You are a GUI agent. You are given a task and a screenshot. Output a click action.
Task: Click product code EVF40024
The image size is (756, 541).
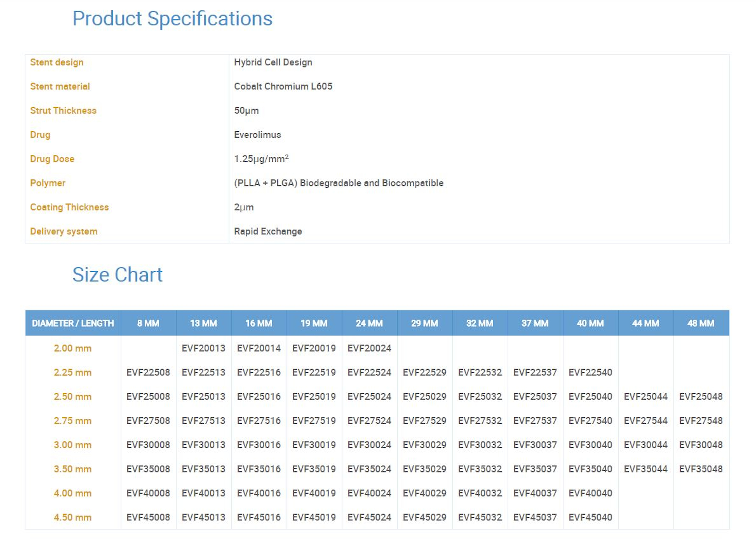coord(369,493)
